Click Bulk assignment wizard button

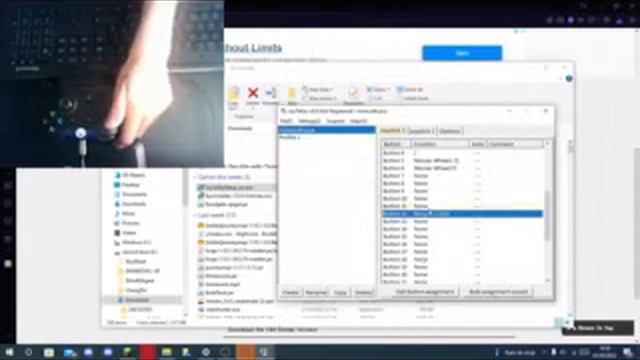[498, 292]
